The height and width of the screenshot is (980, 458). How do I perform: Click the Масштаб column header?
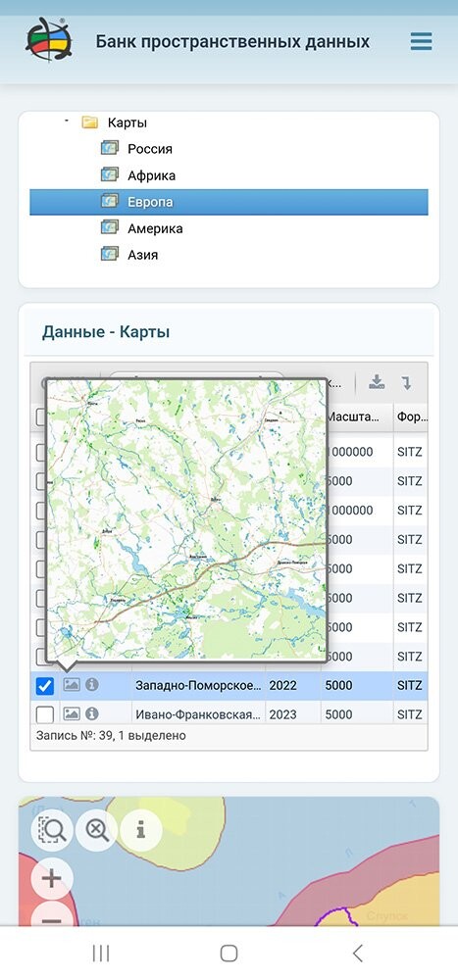point(353,416)
